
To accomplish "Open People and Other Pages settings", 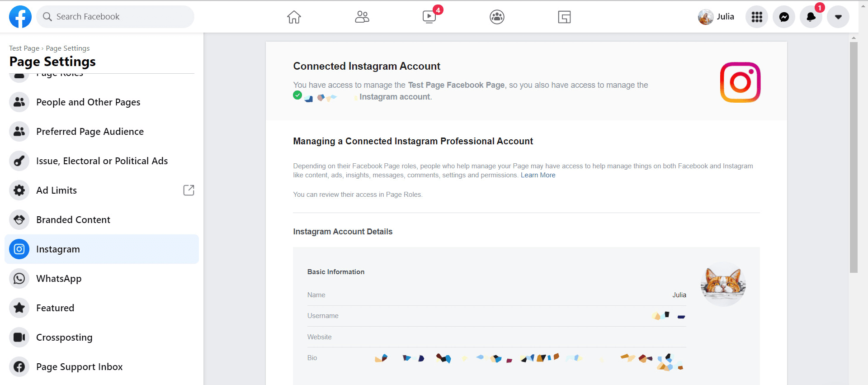I will tap(102, 102).
